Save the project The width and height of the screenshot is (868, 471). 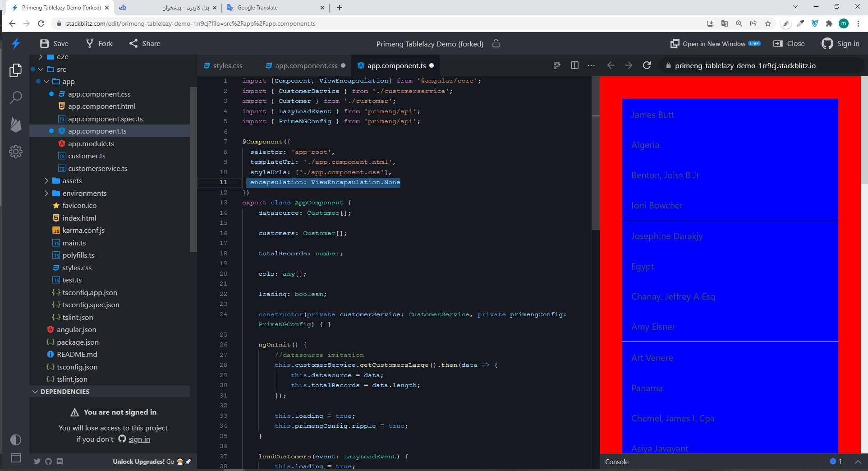[x=54, y=43]
